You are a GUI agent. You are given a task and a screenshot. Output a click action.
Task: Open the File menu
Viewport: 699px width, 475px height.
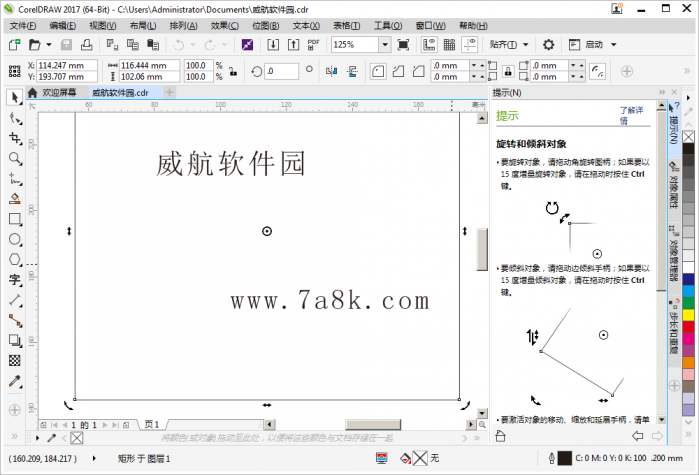coord(23,26)
